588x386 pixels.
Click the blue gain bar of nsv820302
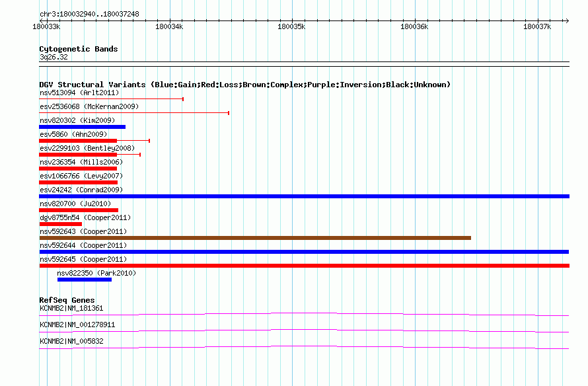point(82,127)
